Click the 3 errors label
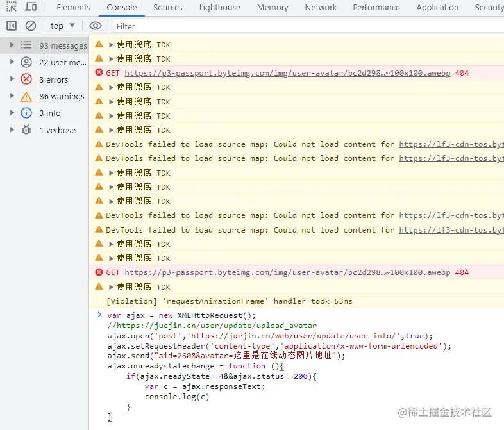The height and width of the screenshot is (430, 504). pos(54,79)
